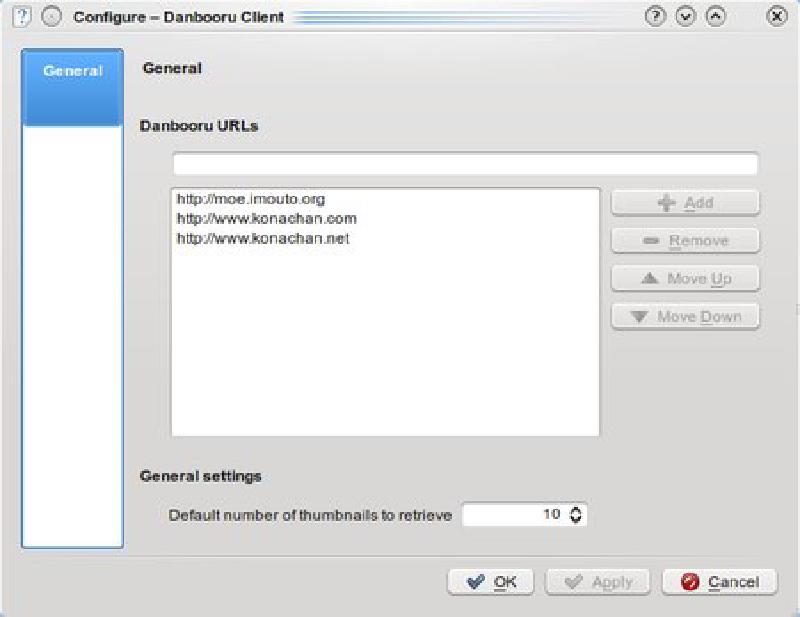
Task: Select the General page in sidebar
Action: pyautogui.click(x=72, y=87)
